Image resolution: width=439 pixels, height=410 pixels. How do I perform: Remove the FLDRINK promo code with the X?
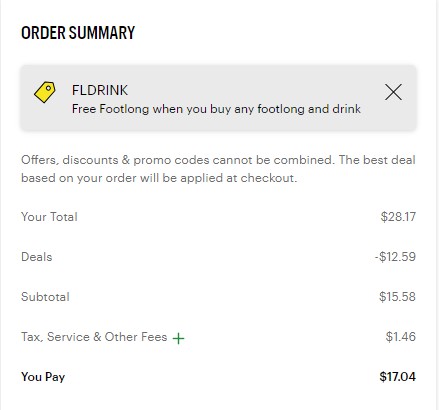[393, 92]
